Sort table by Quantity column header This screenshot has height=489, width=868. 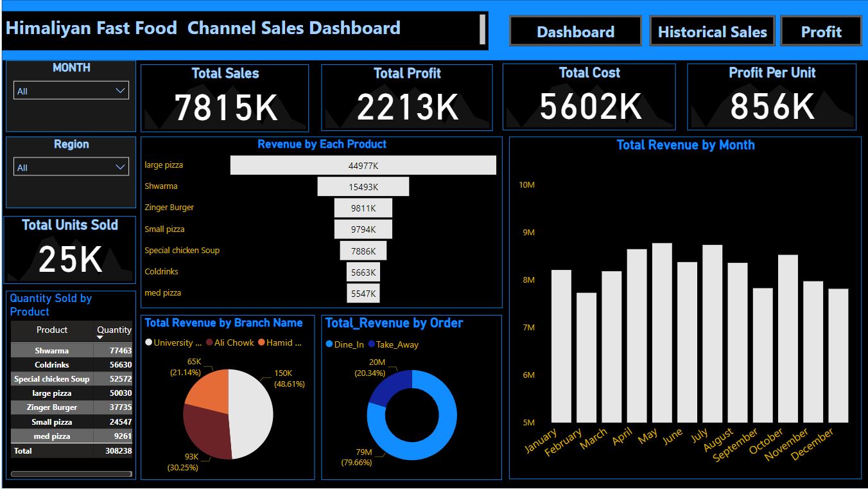114,330
